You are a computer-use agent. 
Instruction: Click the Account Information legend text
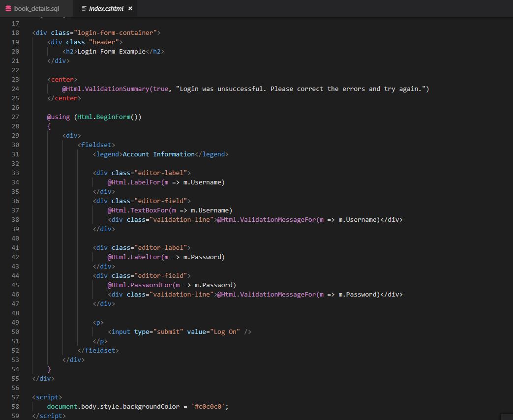pyautogui.click(x=157, y=154)
